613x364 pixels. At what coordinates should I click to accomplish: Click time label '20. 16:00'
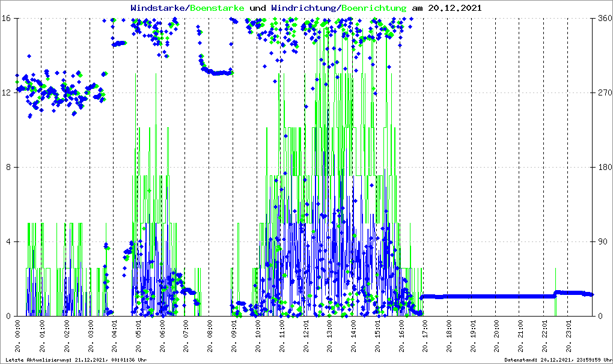point(401,336)
